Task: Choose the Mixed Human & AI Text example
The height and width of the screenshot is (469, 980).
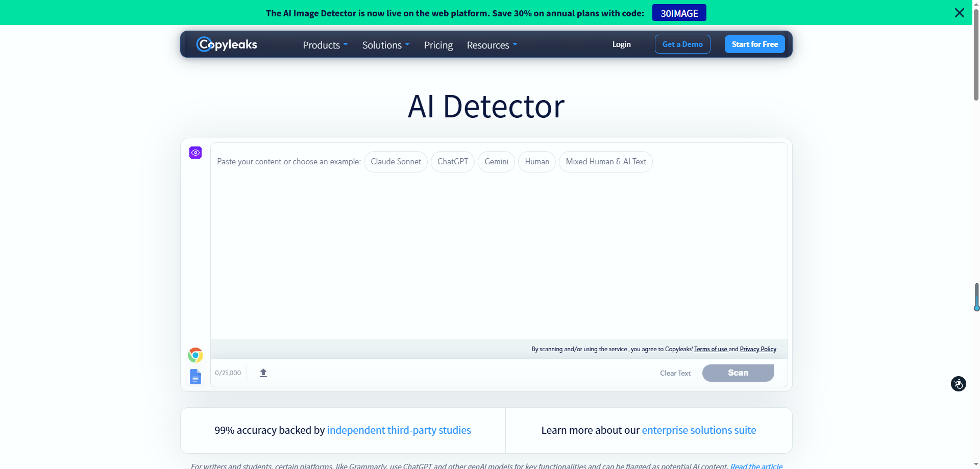Action: [606, 162]
